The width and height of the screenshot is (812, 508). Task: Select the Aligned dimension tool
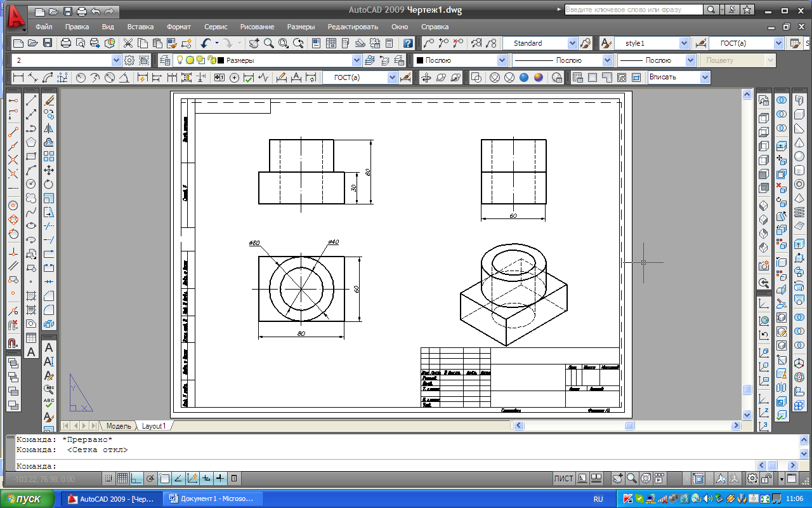(x=33, y=77)
